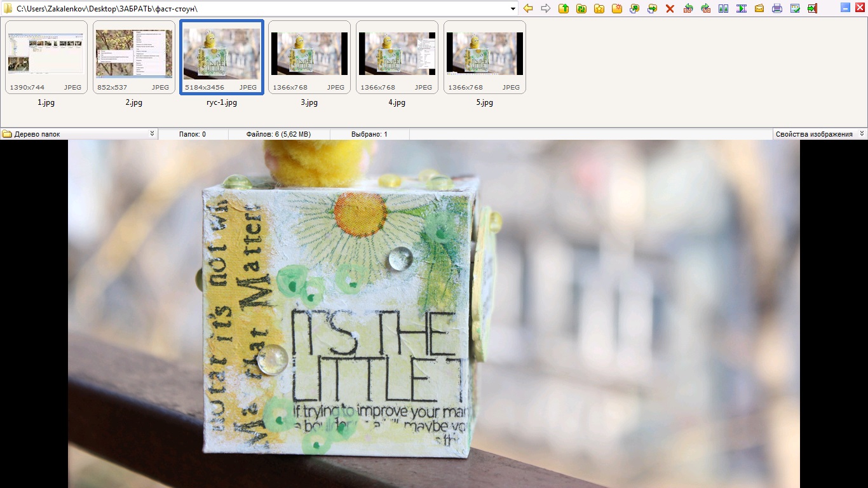This screenshot has width=868, height=488.
Task: Select thumbnail 2.jpg
Action: pos(134,57)
